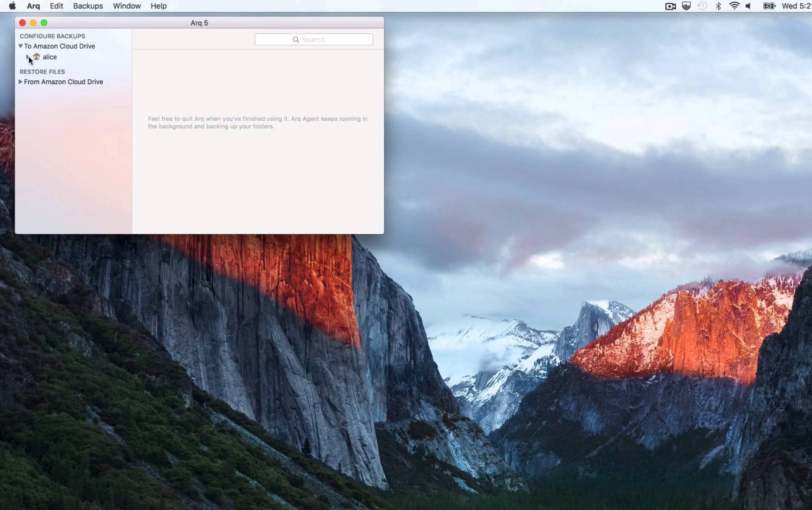
Task: Open the Help menu
Action: click(159, 6)
